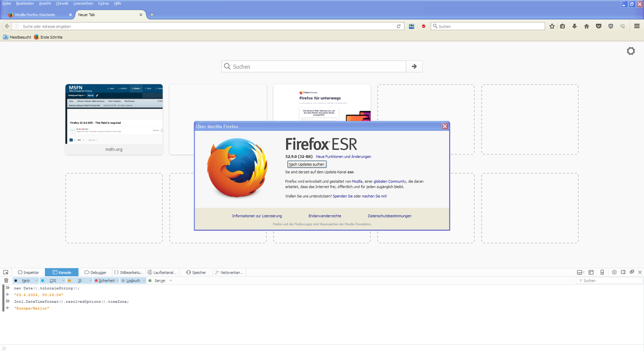Dock devtools to the side

pos(623,272)
